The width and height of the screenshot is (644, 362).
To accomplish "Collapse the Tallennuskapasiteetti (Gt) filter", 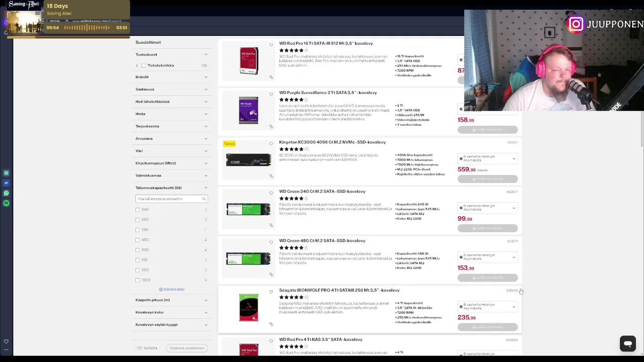I will pos(172,188).
